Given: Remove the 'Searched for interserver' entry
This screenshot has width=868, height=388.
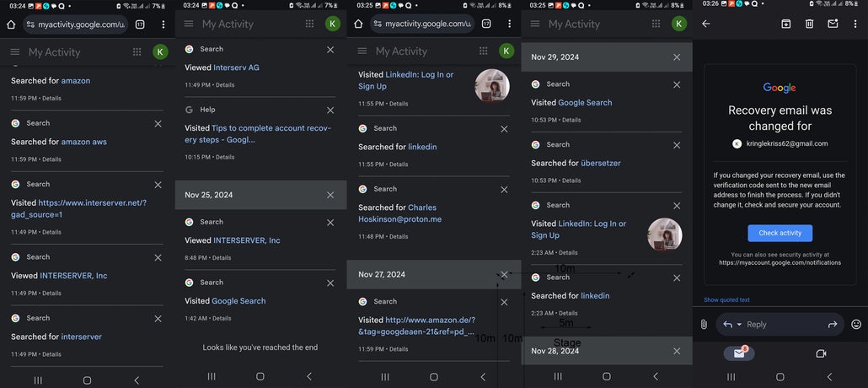Looking at the screenshot, I should point(158,319).
